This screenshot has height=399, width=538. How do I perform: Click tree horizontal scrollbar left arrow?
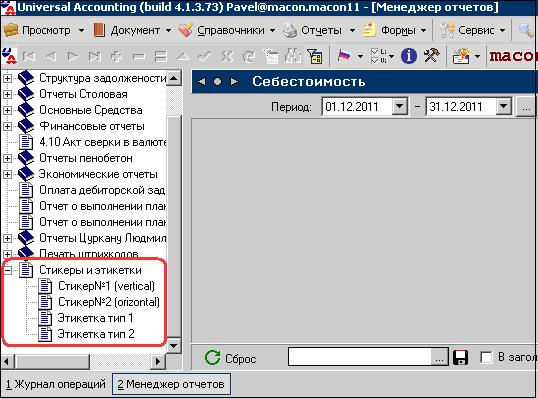pyautogui.click(x=7, y=361)
